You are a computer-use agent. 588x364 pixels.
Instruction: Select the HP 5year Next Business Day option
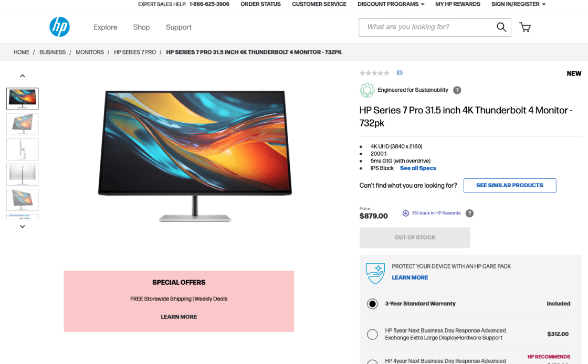(372, 334)
